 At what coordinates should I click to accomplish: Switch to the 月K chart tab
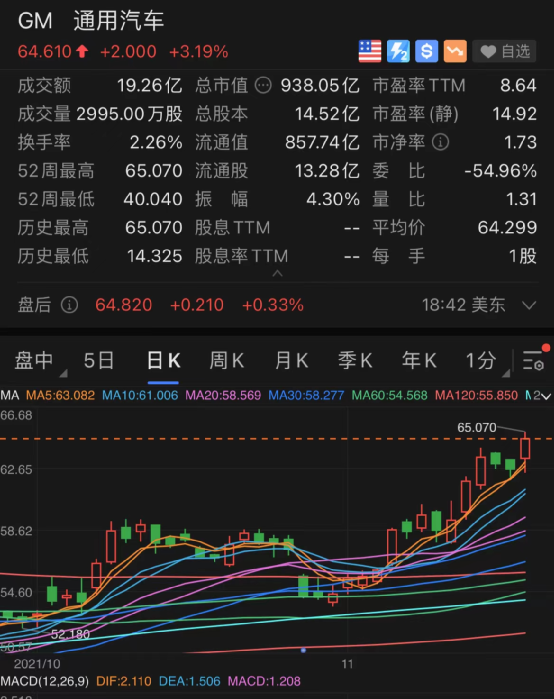tap(291, 360)
